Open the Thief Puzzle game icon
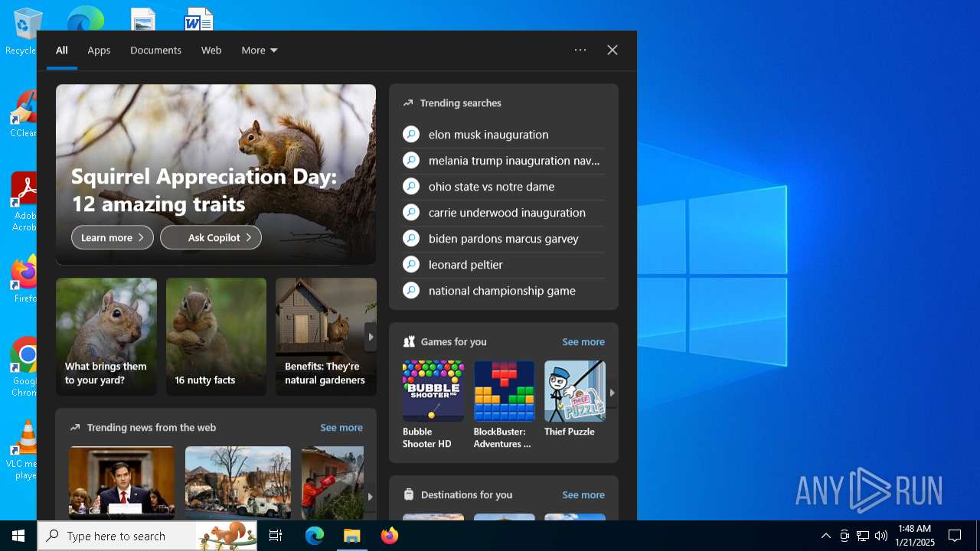Viewport: 980px width, 551px height. click(x=575, y=390)
